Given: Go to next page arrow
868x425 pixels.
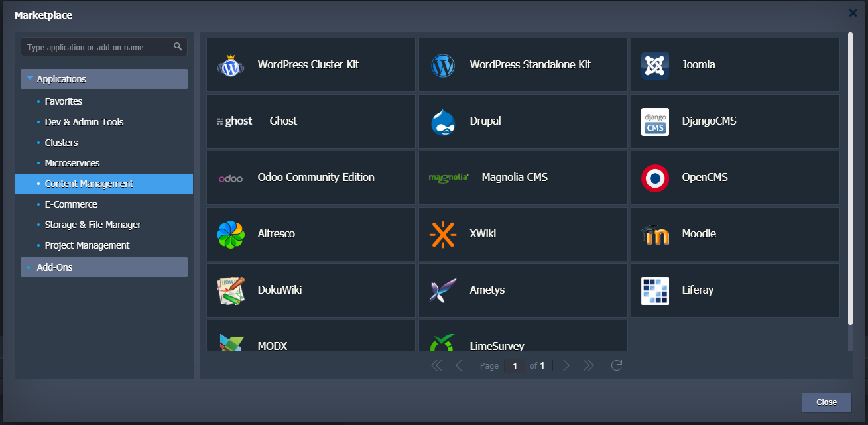Looking at the screenshot, I should (566, 365).
